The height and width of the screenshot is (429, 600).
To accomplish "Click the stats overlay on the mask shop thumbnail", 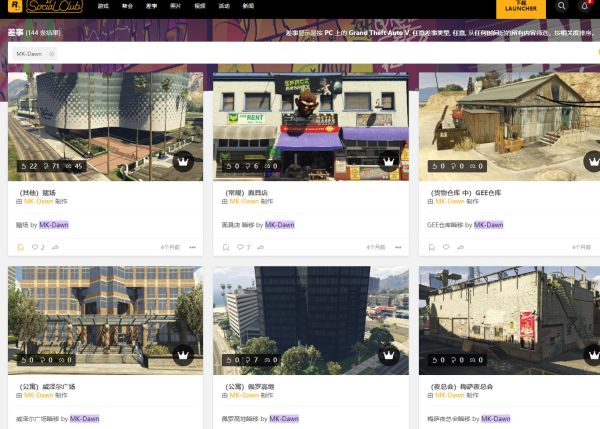I will [x=252, y=166].
